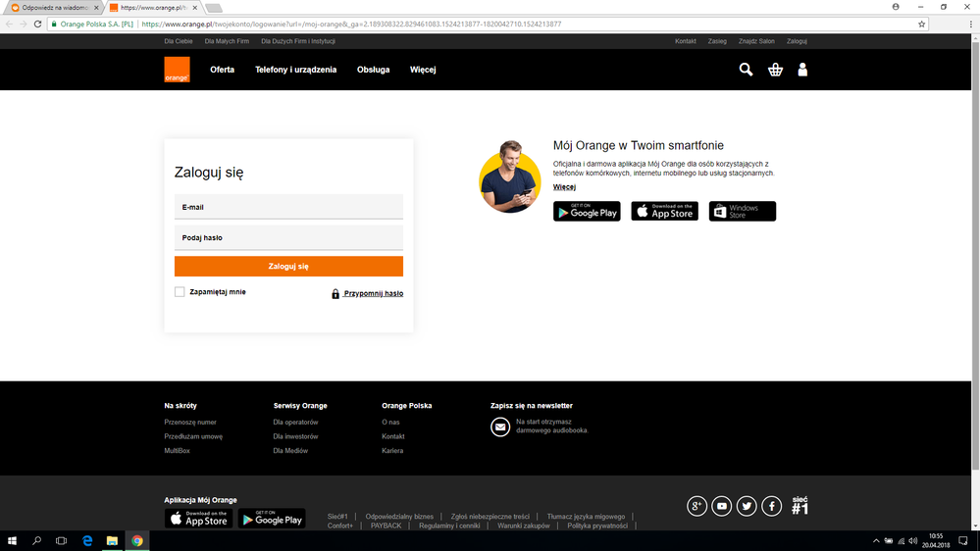Click the user account icon
The width and height of the screenshot is (980, 551).
[x=802, y=70]
